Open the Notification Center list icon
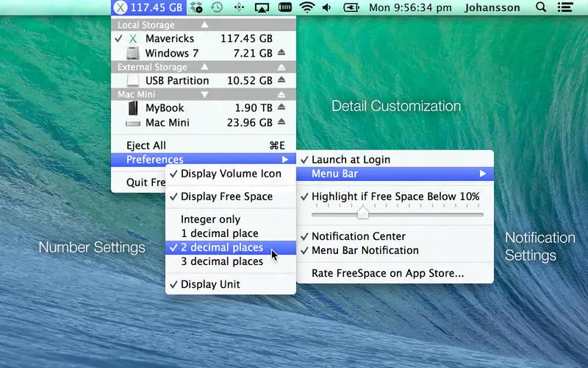588x368 pixels. tap(564, 7)
